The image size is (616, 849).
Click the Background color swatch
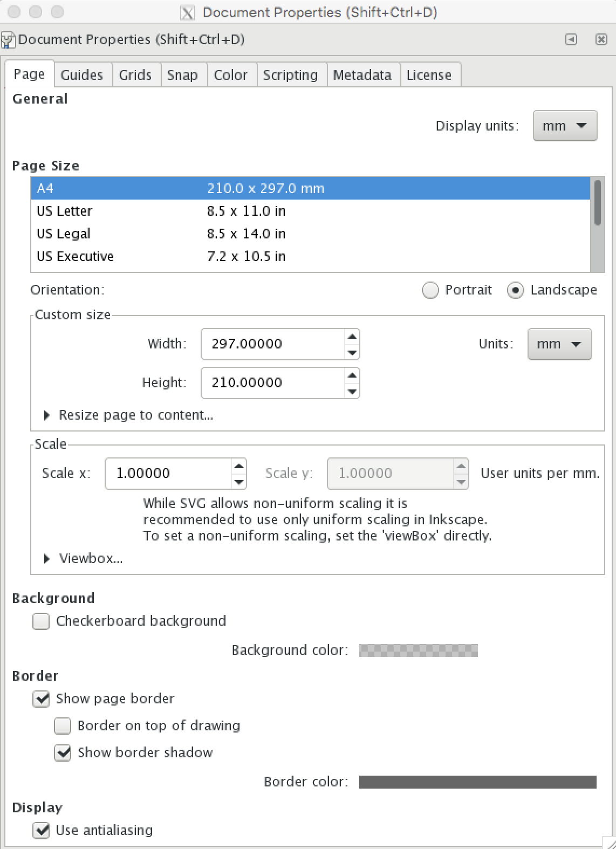tap(418, 651)
